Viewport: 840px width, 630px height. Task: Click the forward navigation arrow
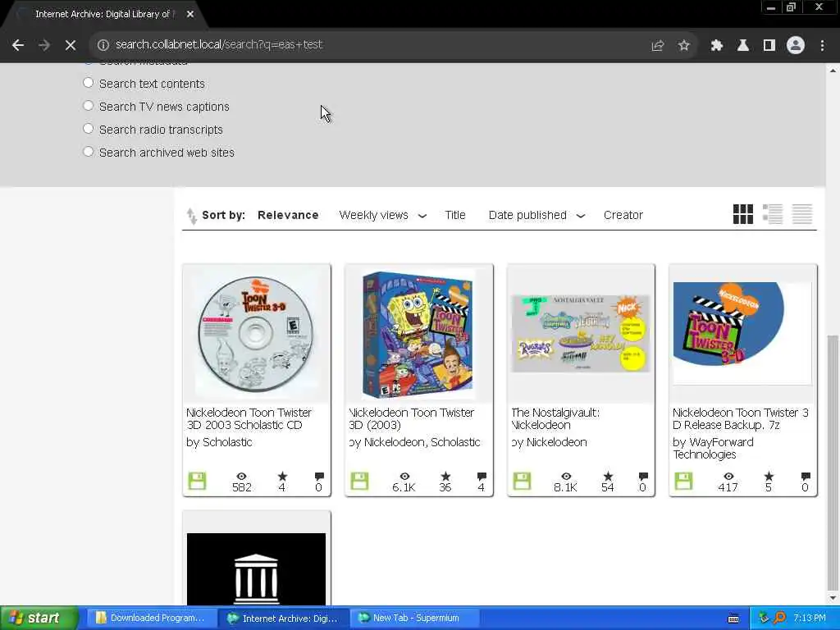44,45
